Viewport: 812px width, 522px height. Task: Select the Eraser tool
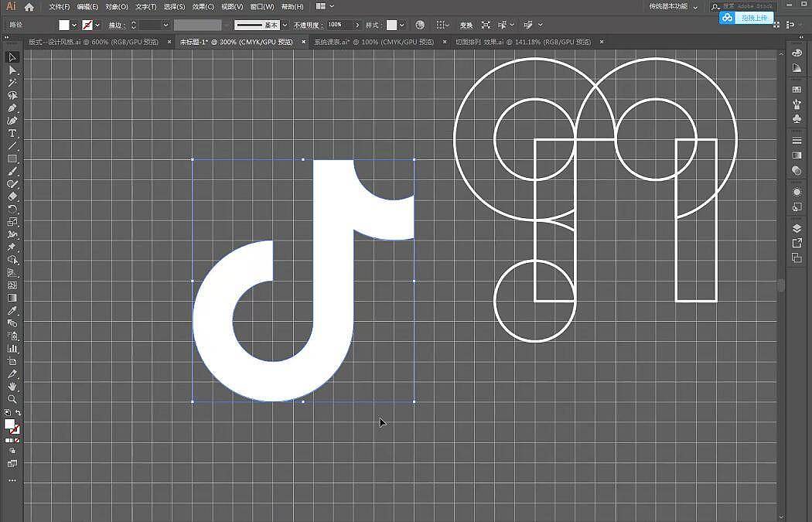tap(12, 196)
